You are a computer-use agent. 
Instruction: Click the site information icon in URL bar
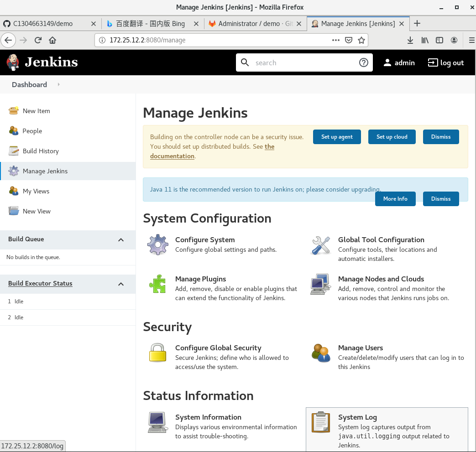pyautogui.click(x=102, y=40)
